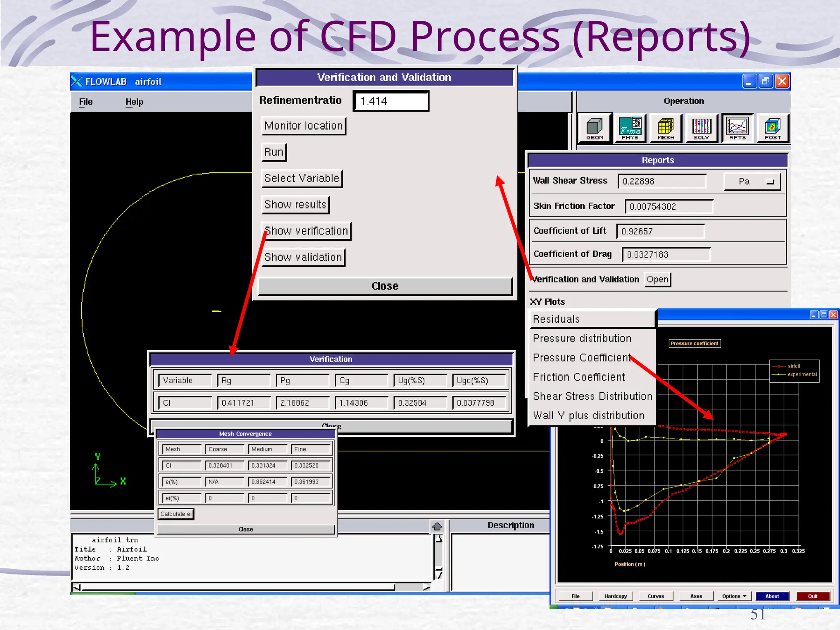Click the FLOWLAB logo in title bar
Image resolution: width=840 pixels, height=630 pixels.
point(77,81)
